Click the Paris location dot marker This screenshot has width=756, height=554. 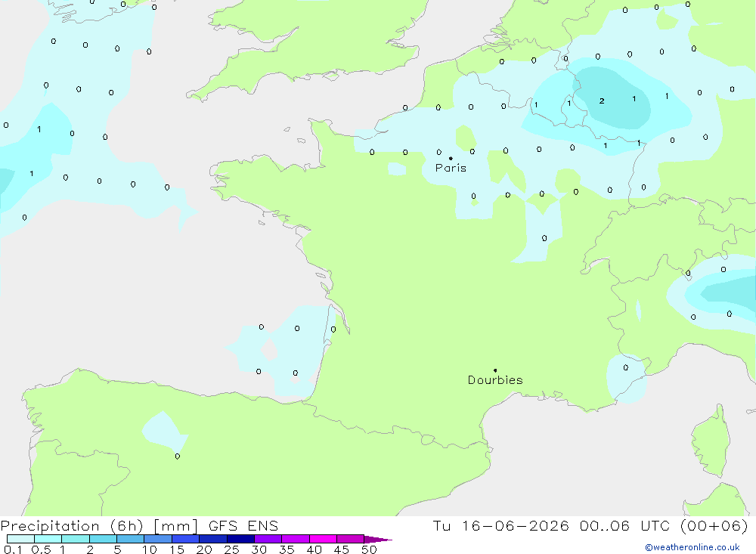[x=451, y=158]
